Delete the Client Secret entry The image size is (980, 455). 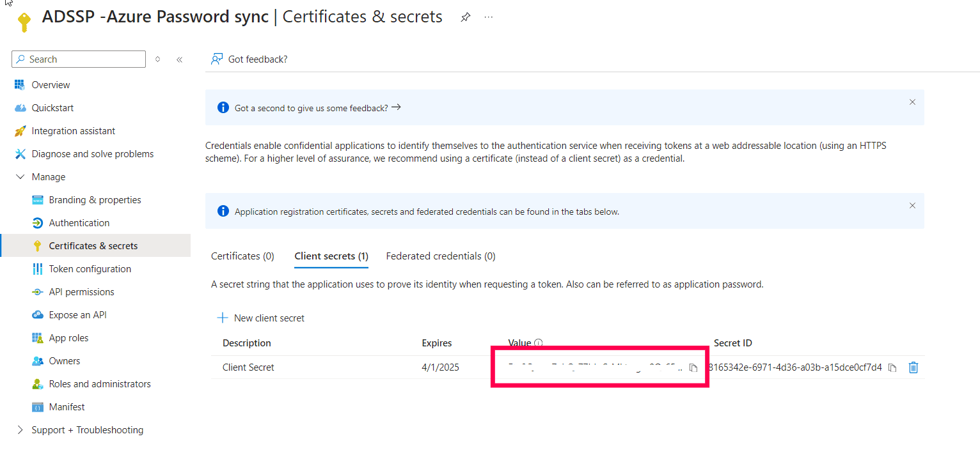[x=913, y=367]
